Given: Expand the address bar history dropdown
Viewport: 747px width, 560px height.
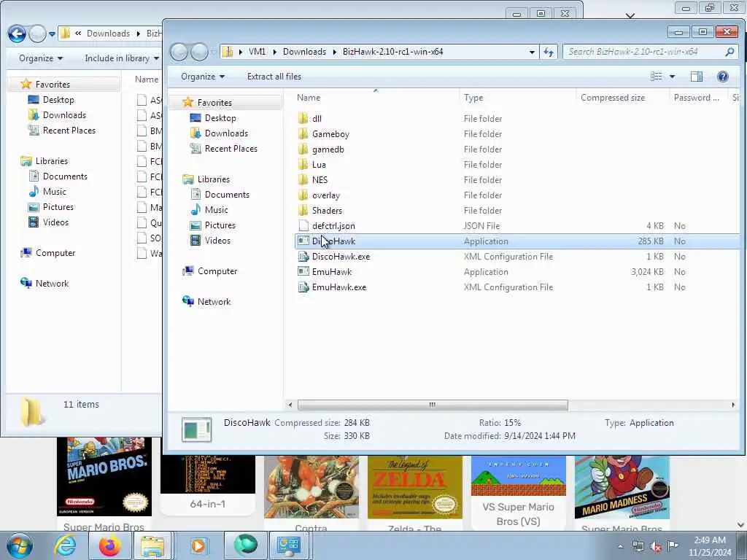Looking at the screenshot, I should [x=532, y=52].
